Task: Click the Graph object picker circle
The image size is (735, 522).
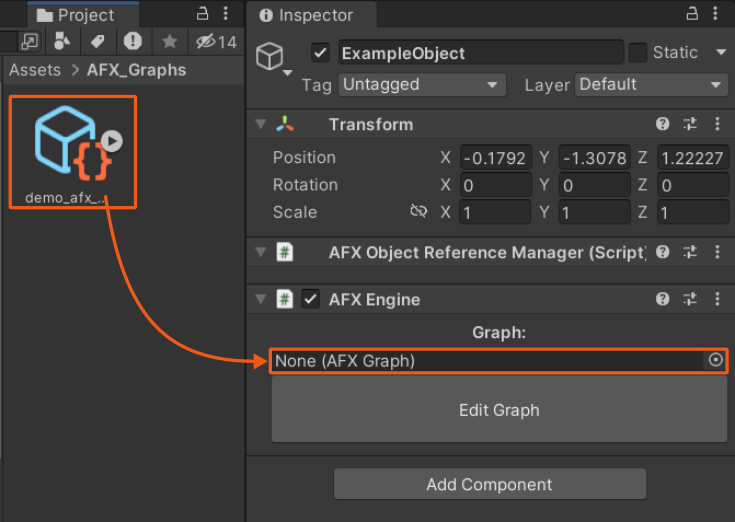Action: (x=715, y=360)
